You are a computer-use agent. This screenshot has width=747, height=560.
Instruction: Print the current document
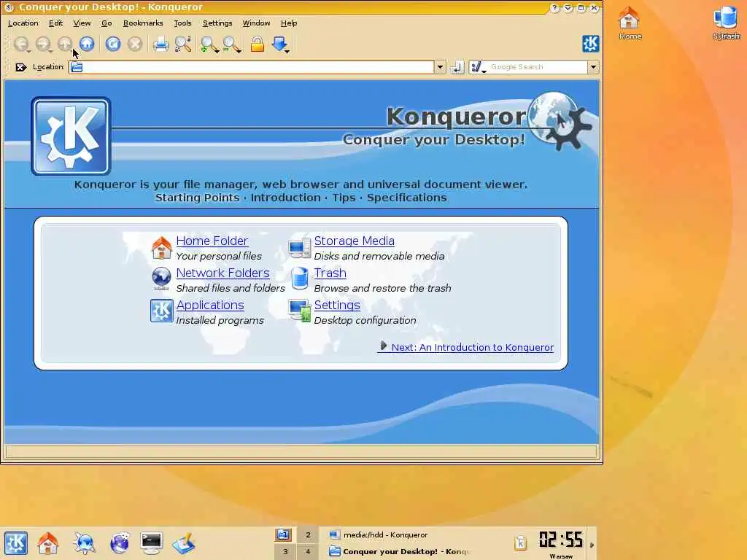(160, 44)
